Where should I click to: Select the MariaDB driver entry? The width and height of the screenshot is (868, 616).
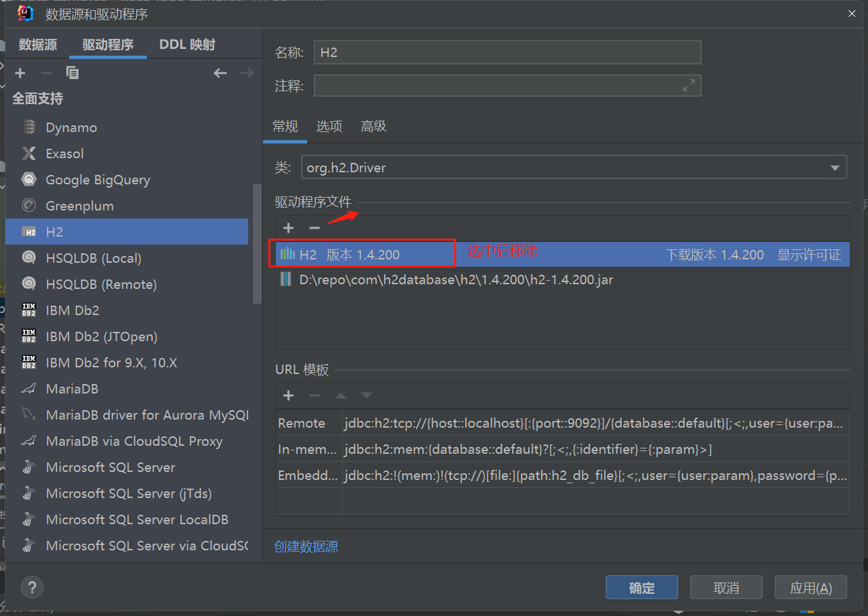pyautogui.click(x=127, y=389)
